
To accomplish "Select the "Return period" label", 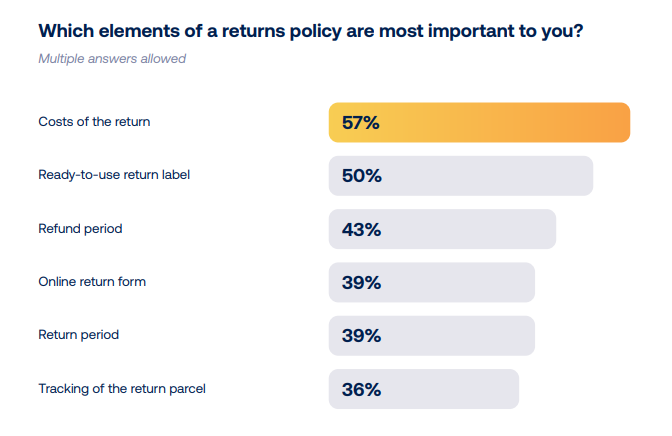I will pos(78,334).
